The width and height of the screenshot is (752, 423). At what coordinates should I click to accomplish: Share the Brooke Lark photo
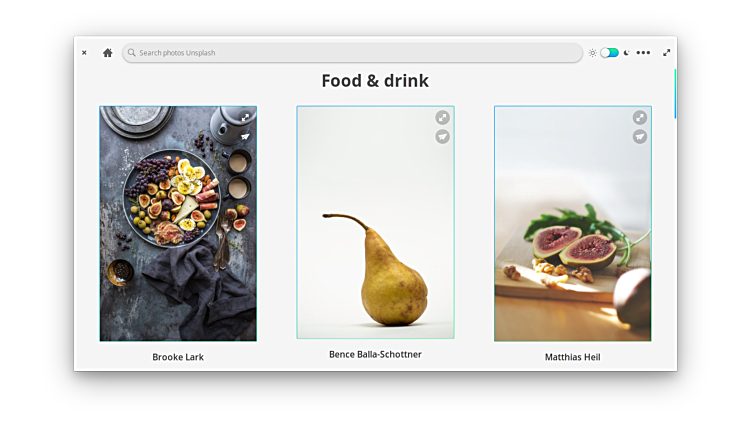coord(245,137)
